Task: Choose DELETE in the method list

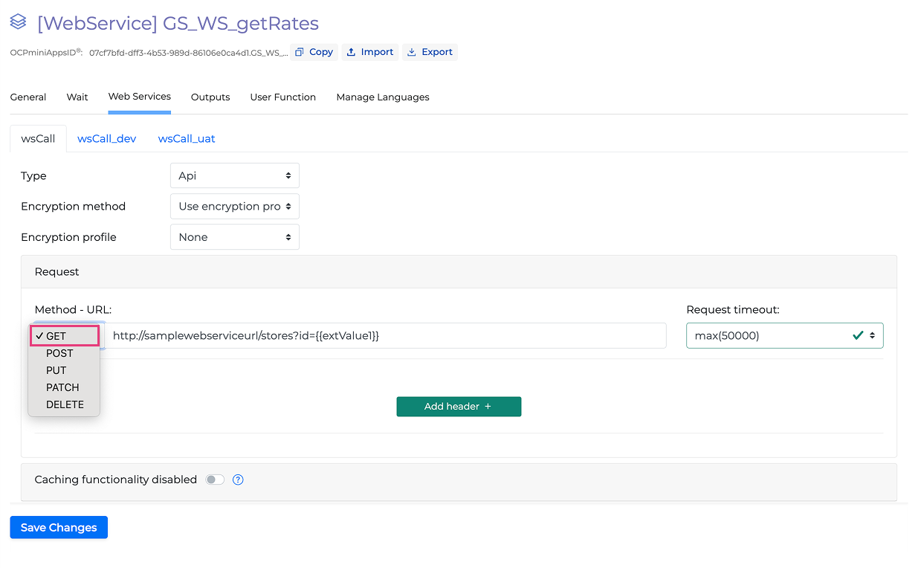Action: 65,404
